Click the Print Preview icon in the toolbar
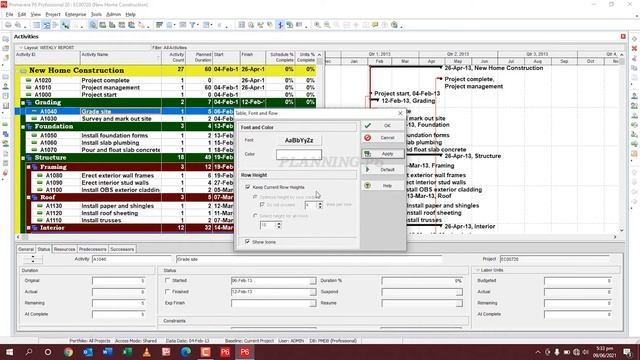The width and height of the screenshot is (640, 360). [x=18, y=25]
